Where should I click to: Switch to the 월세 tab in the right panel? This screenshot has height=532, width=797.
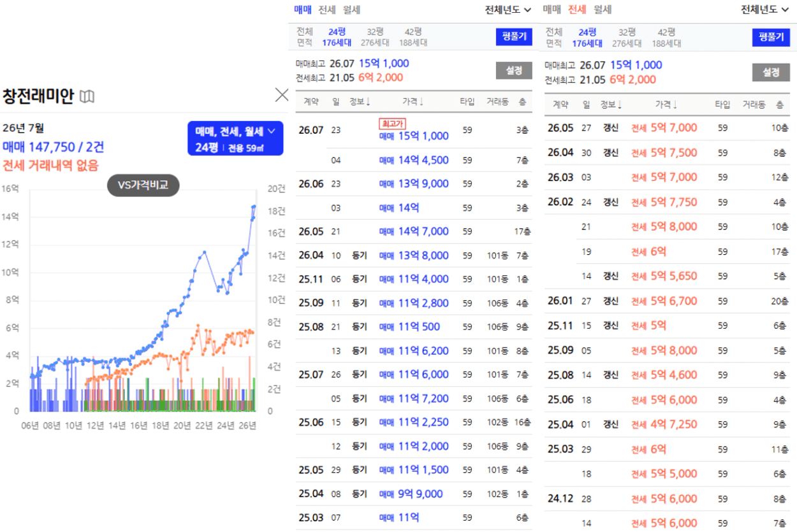click(x=603, y=10)
